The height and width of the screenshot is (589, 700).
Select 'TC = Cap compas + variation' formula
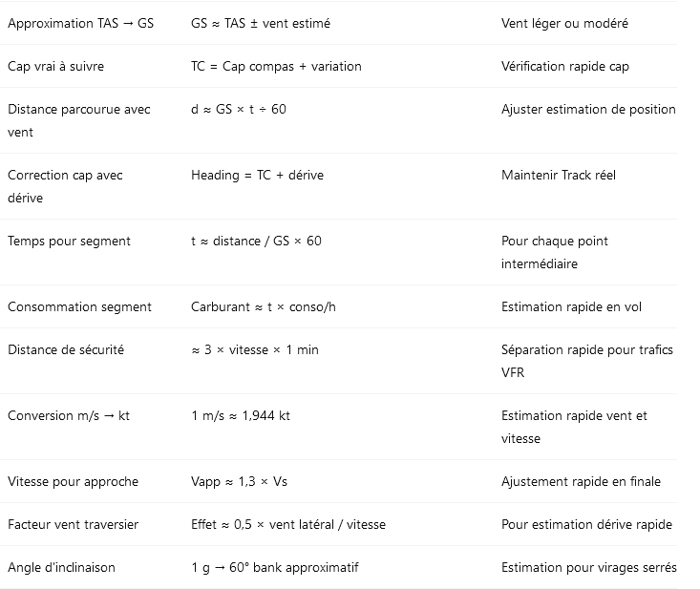coord(276,66)
